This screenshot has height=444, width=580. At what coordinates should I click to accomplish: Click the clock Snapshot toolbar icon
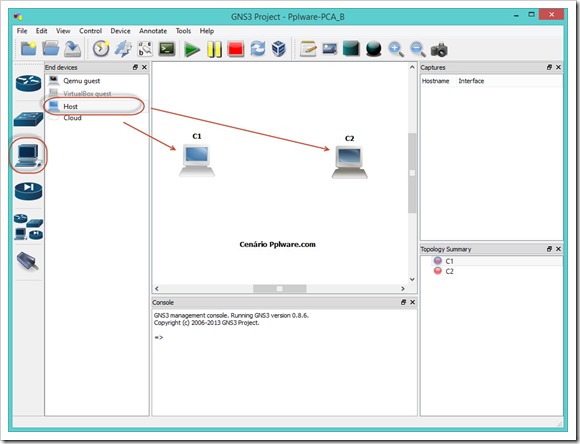101,49
